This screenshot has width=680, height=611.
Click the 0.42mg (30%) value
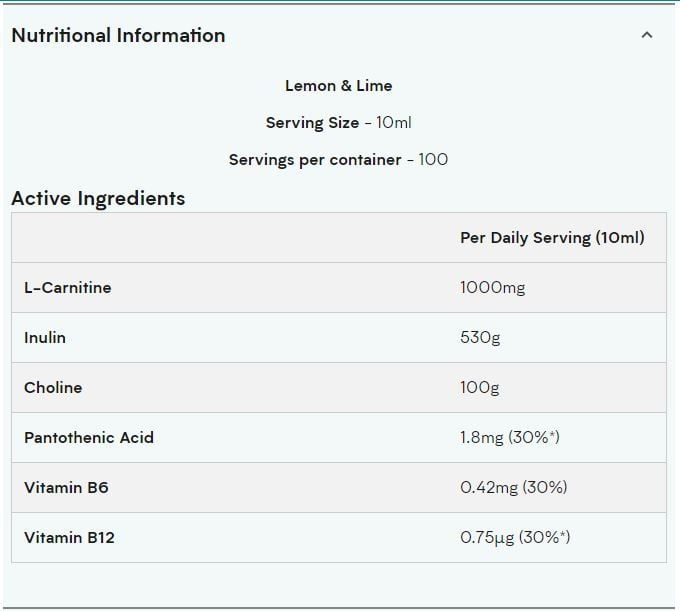[x=513, y=487]
